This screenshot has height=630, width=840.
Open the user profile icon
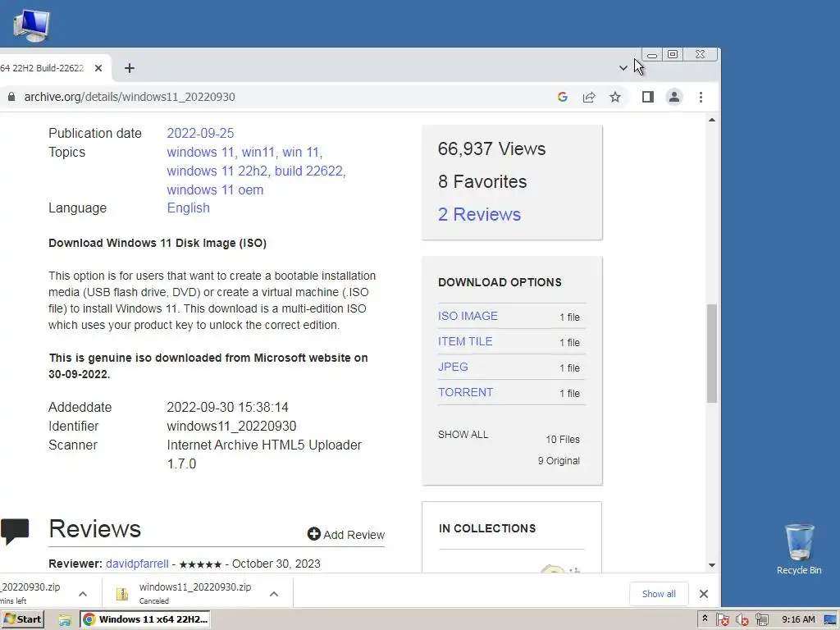coord(674,97)
